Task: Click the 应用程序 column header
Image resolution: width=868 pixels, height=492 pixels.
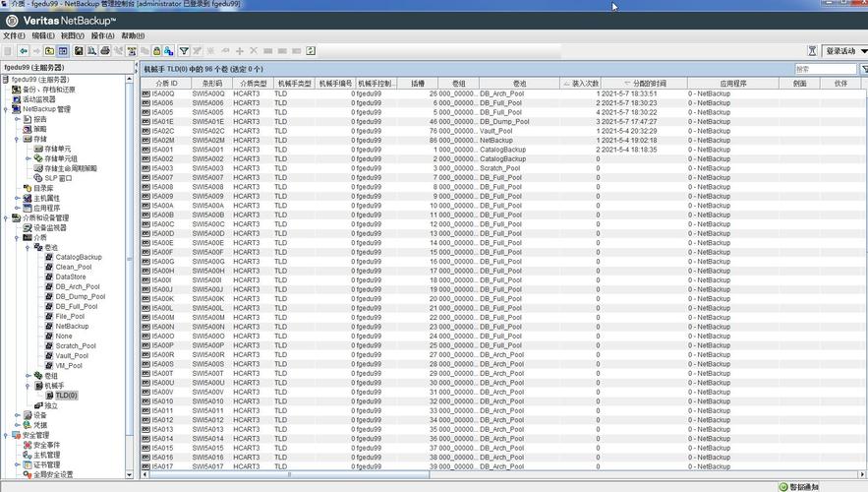Action: click(733, 84)
